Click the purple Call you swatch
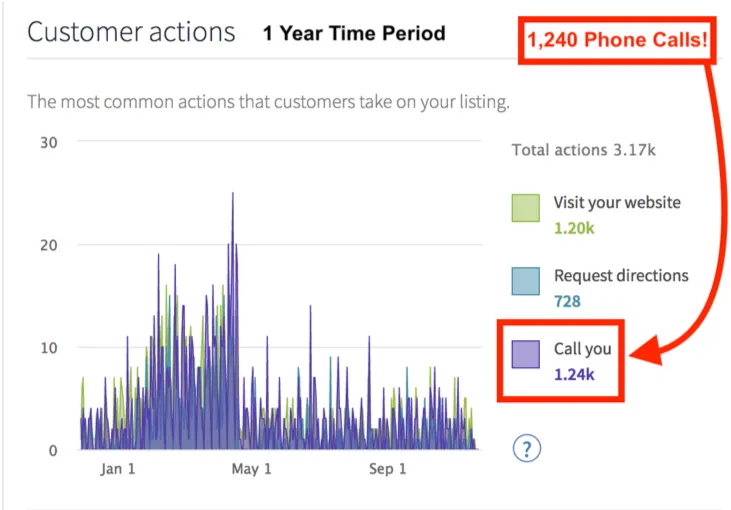 click(x=526, y=355)
